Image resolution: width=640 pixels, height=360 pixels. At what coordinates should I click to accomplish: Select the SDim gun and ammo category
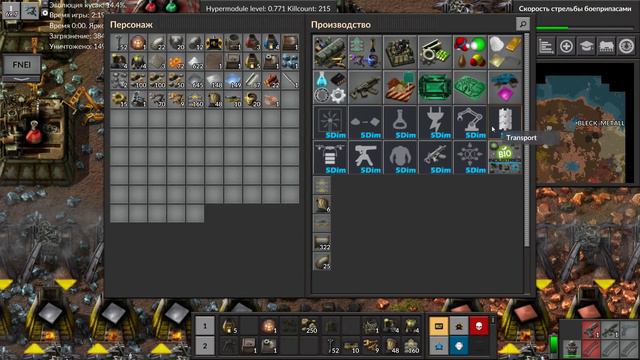click(435, 157)
